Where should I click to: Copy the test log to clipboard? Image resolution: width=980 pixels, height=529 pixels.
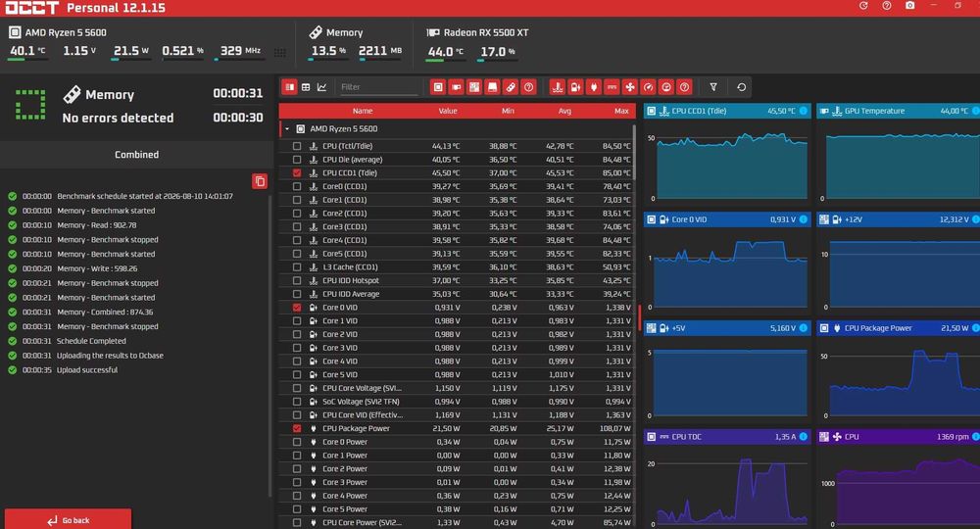point(260,181)
